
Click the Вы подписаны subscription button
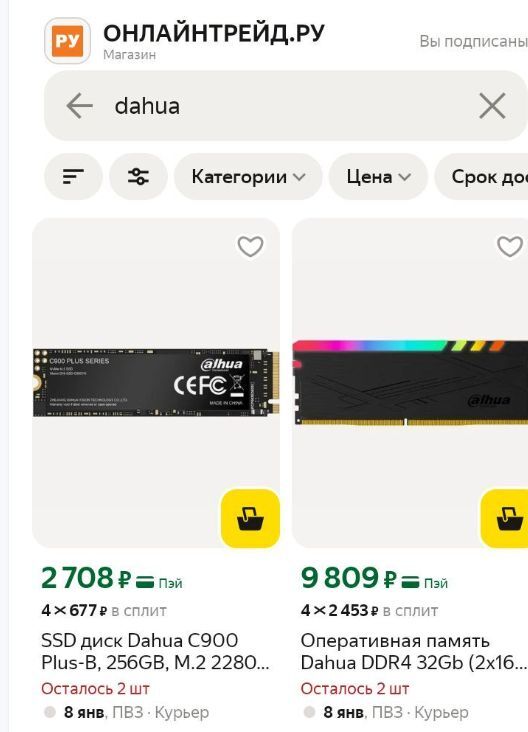473,41
